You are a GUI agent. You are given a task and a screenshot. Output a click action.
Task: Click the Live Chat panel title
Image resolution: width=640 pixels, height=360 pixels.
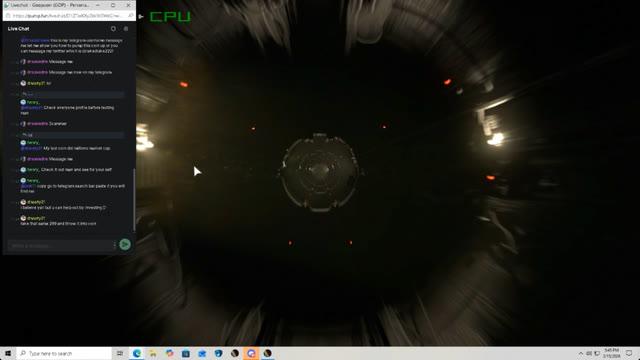pos(18,29)
